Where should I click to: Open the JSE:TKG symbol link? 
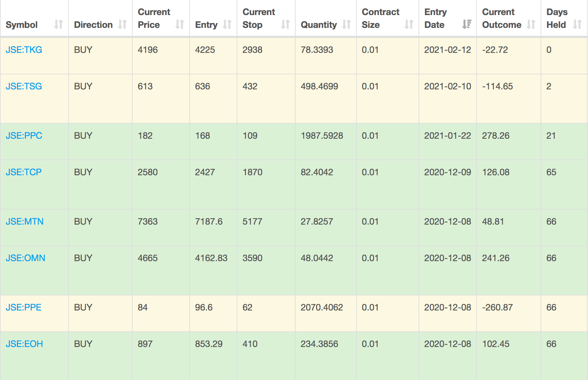point(24,50)
